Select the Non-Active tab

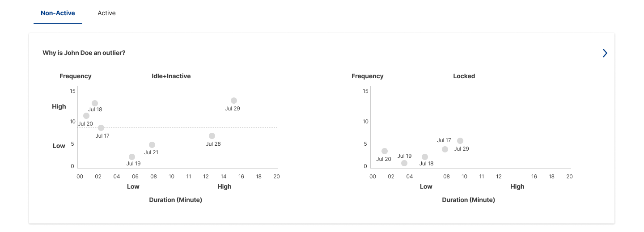58,13
